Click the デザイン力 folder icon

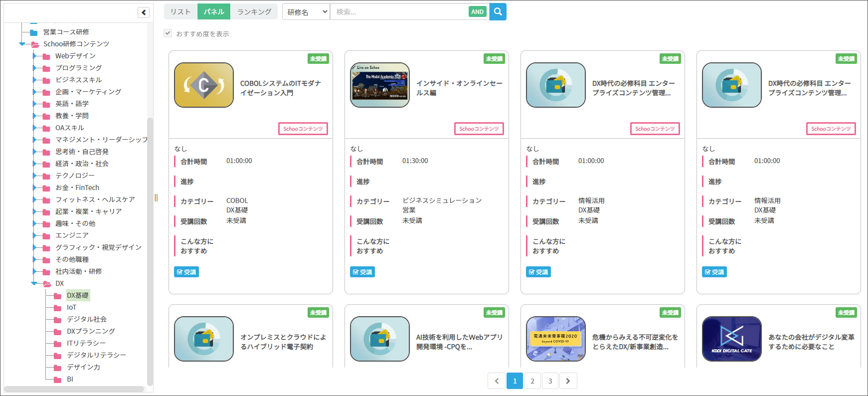(x=58, y=368)
